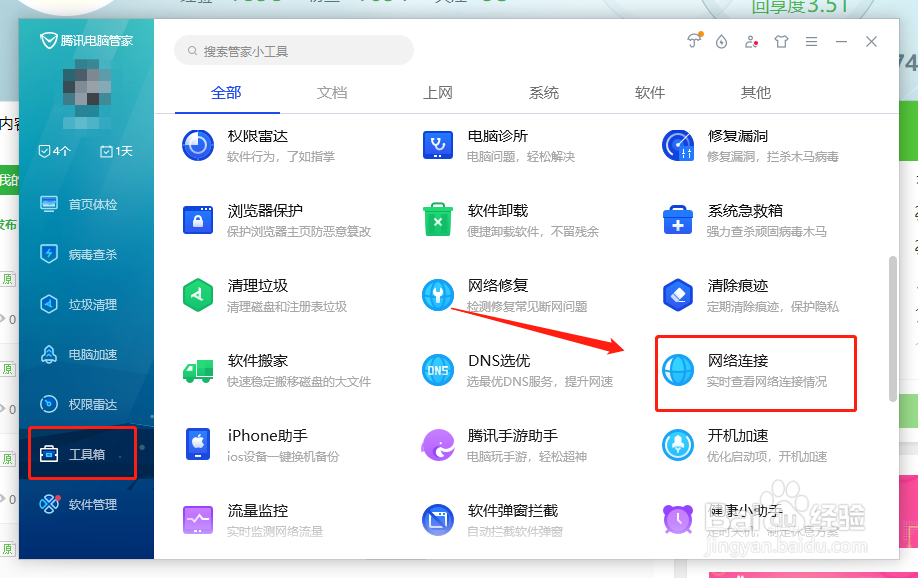Image resolution: width=918 pixels, height=578 pixels.
Task: Open the 电脑诊所 tool icon
Action: point(438,145)
